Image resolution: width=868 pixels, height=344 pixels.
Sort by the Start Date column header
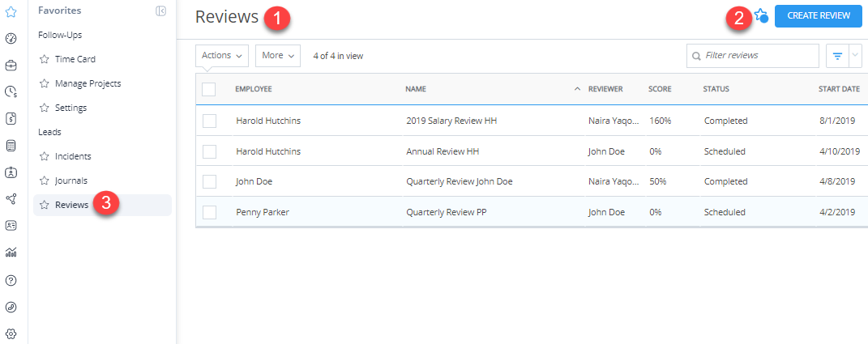click(x=839, y=89)
